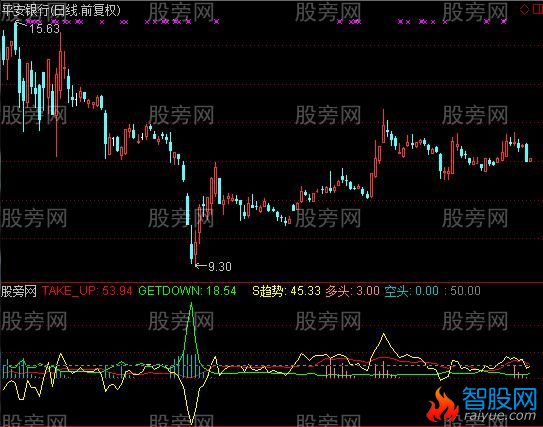Click the green GETDOWN spike peak

coord(192,304)
